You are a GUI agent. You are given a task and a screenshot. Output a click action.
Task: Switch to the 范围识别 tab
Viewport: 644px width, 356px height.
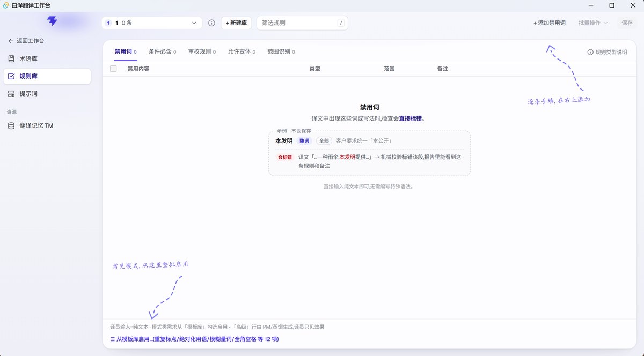coord(281,52)
